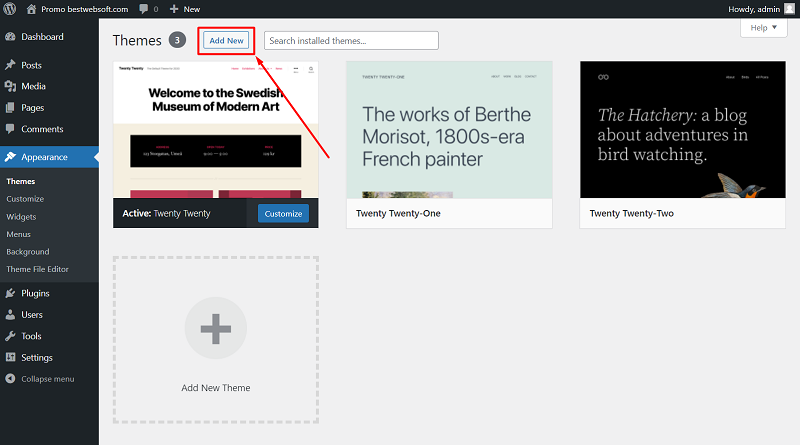Click the Add New Theme caption
Screen dimensions: 800x445
(x=216, y=388)
